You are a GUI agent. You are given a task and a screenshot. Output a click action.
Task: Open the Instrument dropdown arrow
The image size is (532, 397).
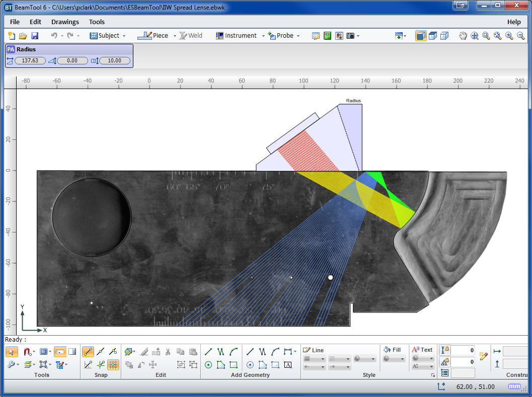[x=263, y=36]
